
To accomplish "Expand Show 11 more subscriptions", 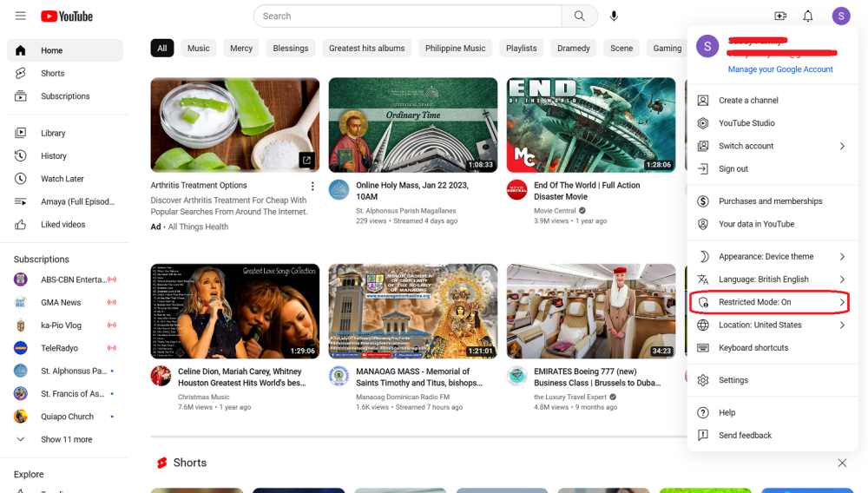I will [65, 439].
